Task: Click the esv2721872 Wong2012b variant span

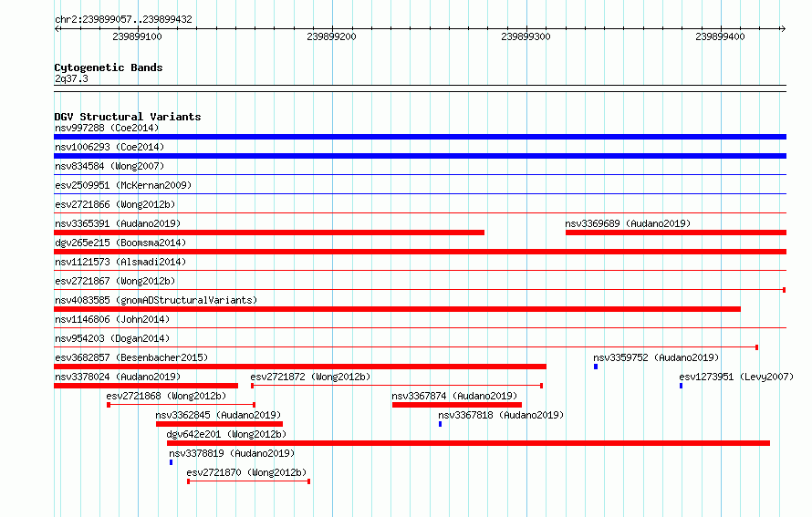Action: coord(397,386)
